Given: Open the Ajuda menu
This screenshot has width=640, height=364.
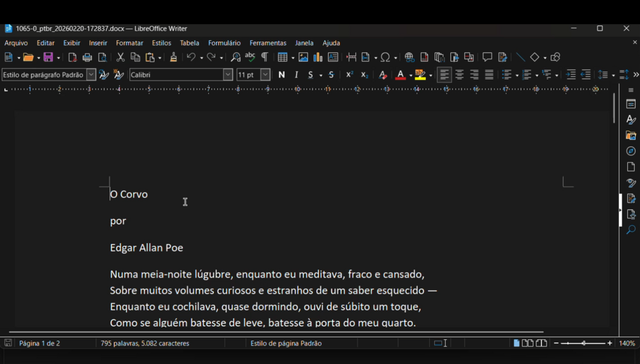Looking at the screenshot, I should tap(331, 43).
